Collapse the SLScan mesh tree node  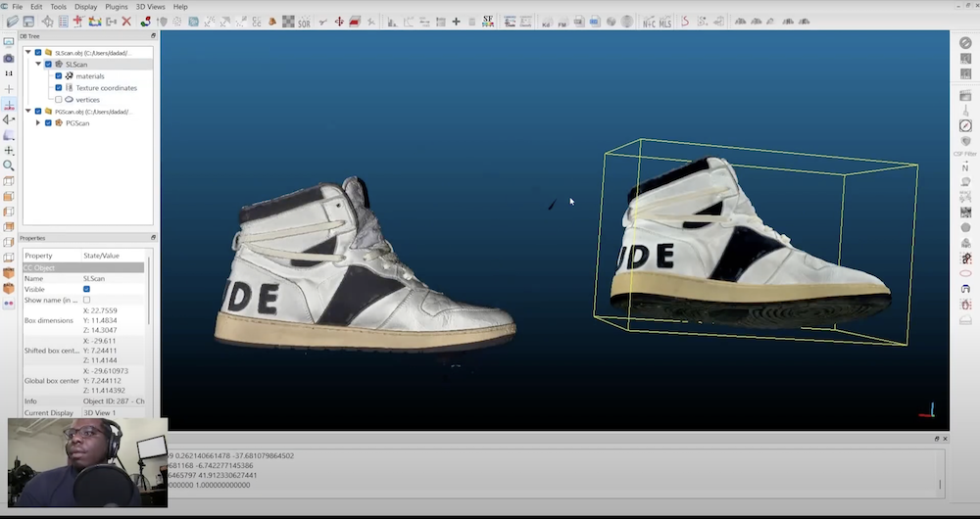click(38, 65)
